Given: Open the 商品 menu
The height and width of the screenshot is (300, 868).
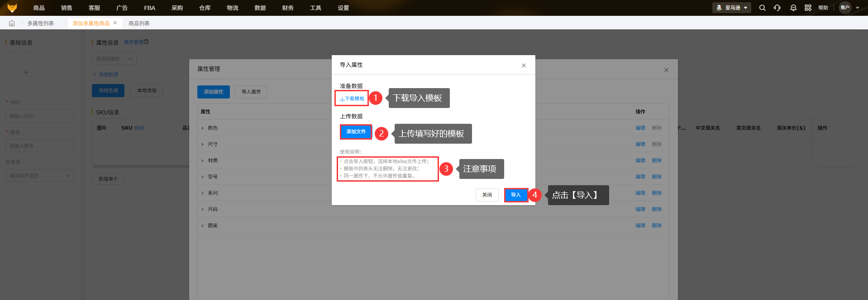Looking at the screenshot, I should (39, 8).
